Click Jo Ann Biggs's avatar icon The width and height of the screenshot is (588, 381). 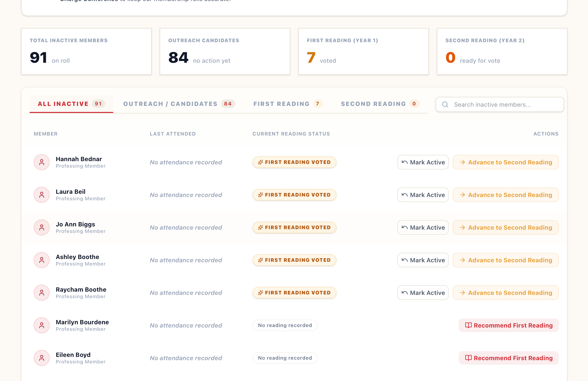[x=42, y=227]
